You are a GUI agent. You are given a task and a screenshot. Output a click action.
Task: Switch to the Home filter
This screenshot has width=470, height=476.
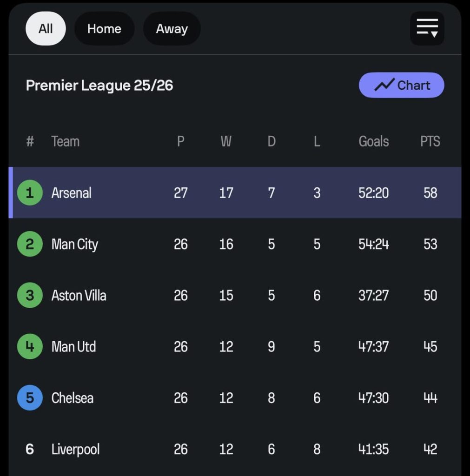[x=104, y=28]
